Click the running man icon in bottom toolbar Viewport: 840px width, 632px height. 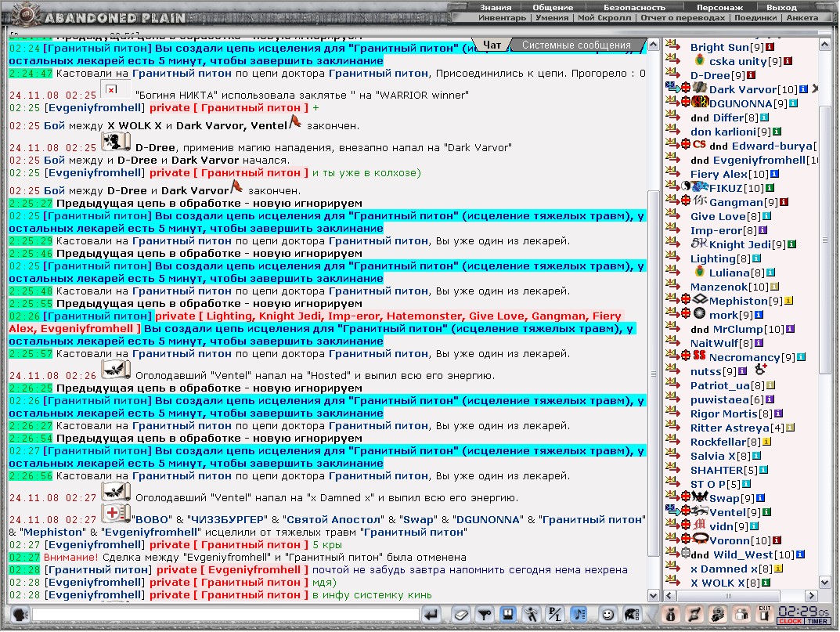[532, 614]
